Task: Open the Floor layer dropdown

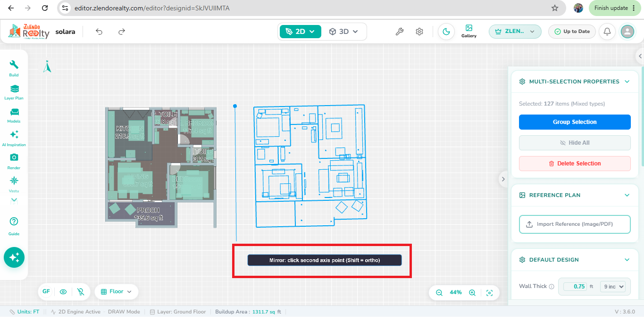Action: pos(116,292)
